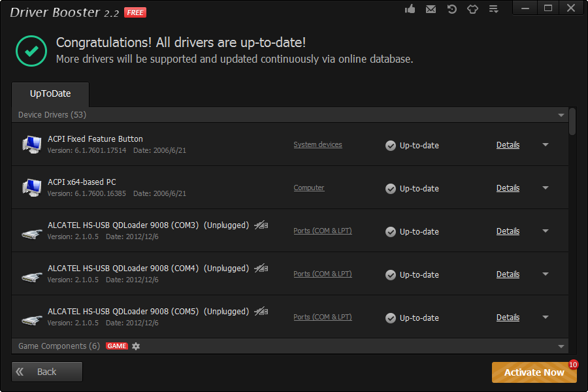Click the ACPI x64-based PC device icon
This screenshot has width=588, height=392.
pos(31,188)
